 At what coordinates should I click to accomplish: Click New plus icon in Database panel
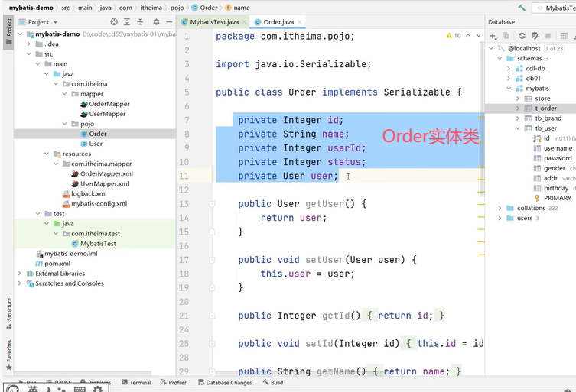(x=493, y=36)
